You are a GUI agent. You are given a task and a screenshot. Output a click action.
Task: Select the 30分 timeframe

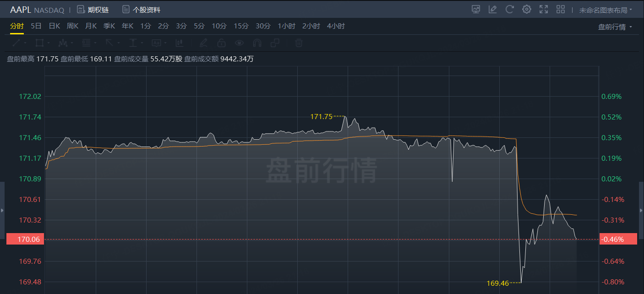[263, 26]
